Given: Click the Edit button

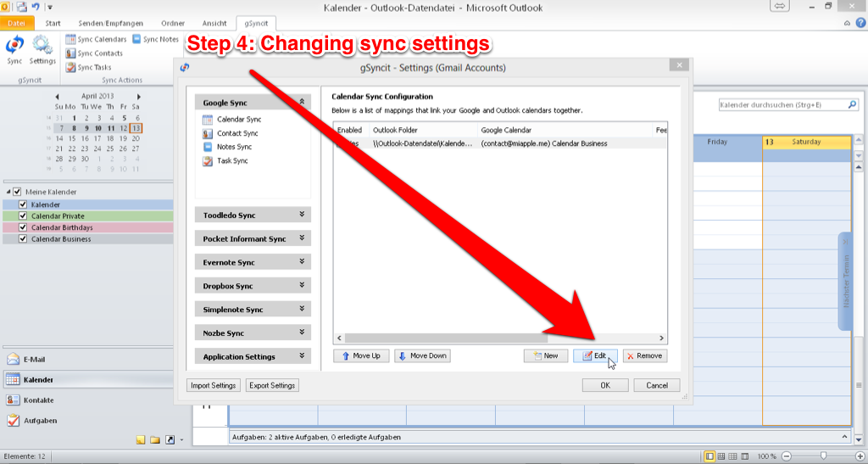Looking at the screenshot, I should (x=594, y=355).
